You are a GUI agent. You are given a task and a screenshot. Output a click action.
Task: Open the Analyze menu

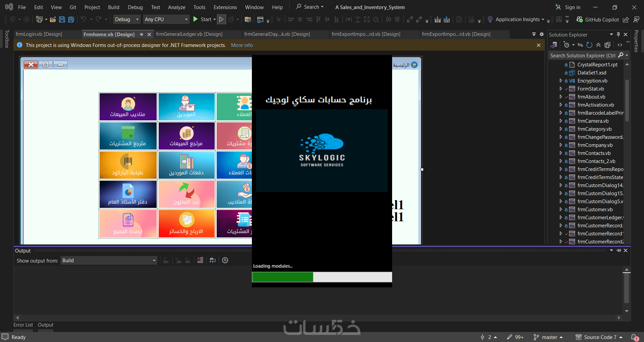(177, 7)
